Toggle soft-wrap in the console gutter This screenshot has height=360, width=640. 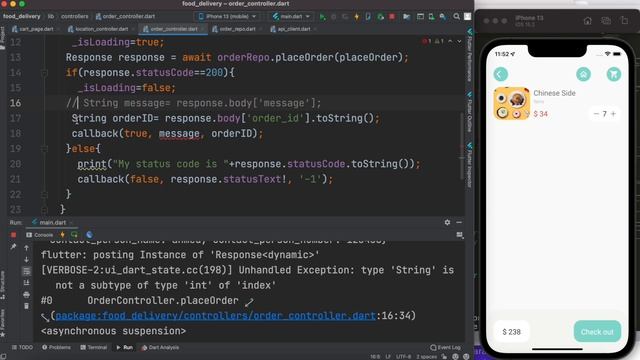tap(27, 271)
